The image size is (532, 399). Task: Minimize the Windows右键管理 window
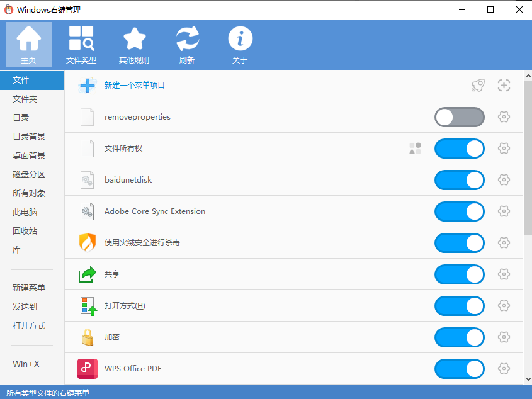[462, 9]
